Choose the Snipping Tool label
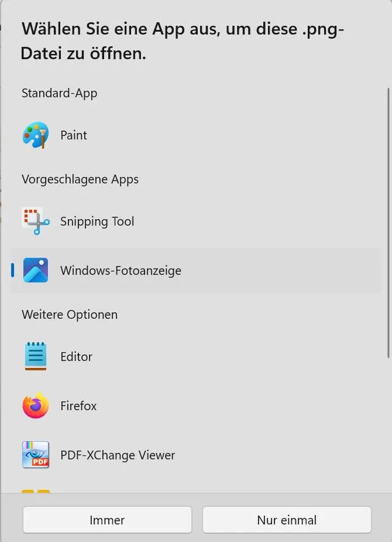Screen dimensions: 392x542 click(x=97, y=221)
